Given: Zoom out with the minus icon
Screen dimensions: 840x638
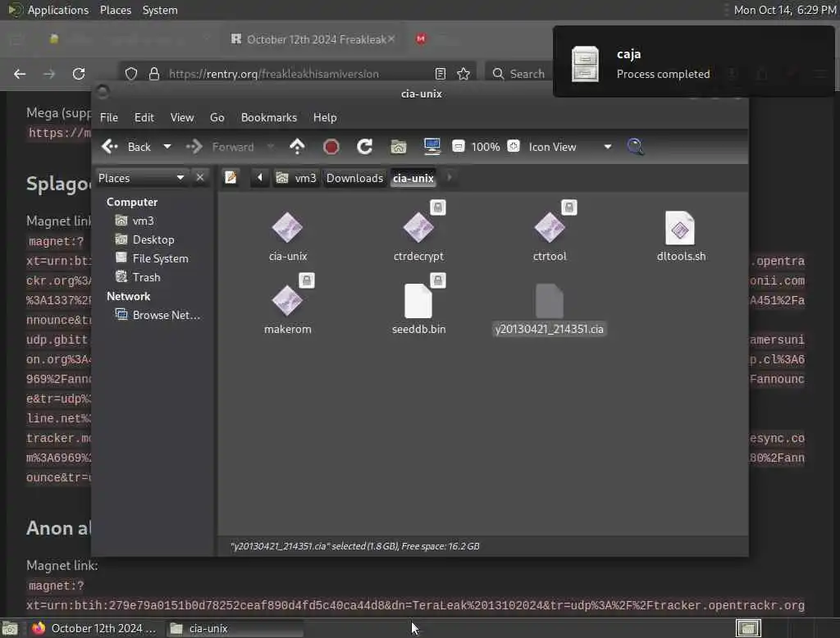Looking at the screenshot, I should [458, 146].
